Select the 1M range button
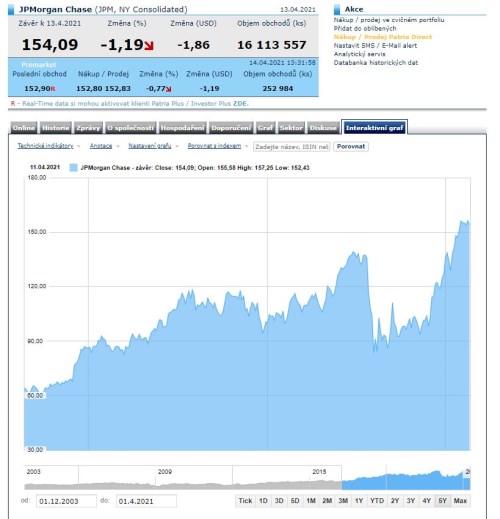Viewport: 500px width, 519px height. [x=311, y=501]
